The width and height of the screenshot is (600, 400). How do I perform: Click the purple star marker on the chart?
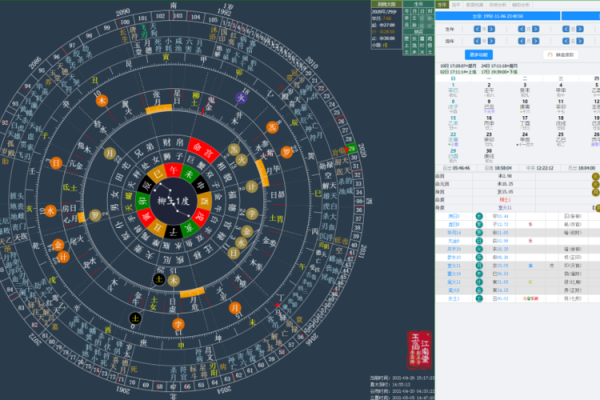click(240, 97)
